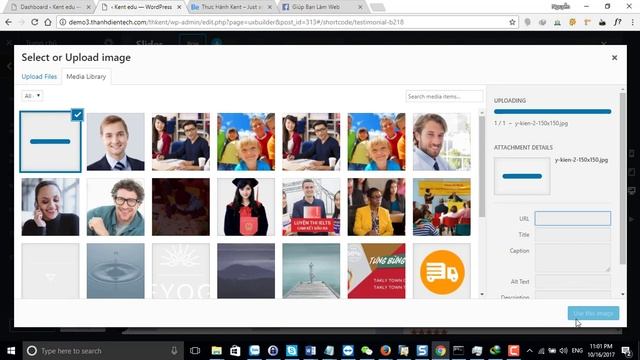This screenshot has width=640, height=360.
Task: Select the seminar room thumbnail
Action: [x=442, y=207]
